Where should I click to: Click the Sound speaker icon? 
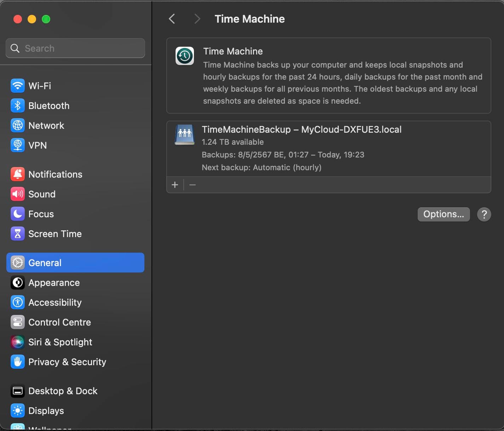[18, 194]
